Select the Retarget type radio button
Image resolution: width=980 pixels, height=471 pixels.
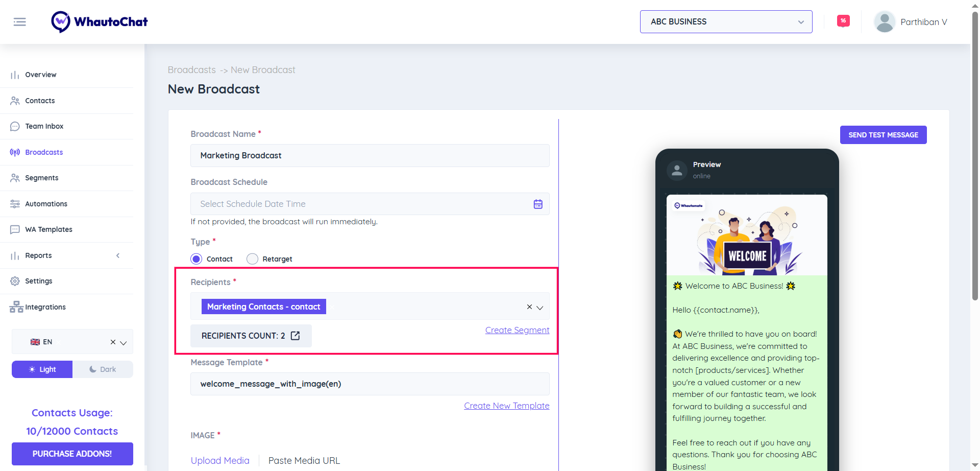pyautogui.click(x=252, y=259)
